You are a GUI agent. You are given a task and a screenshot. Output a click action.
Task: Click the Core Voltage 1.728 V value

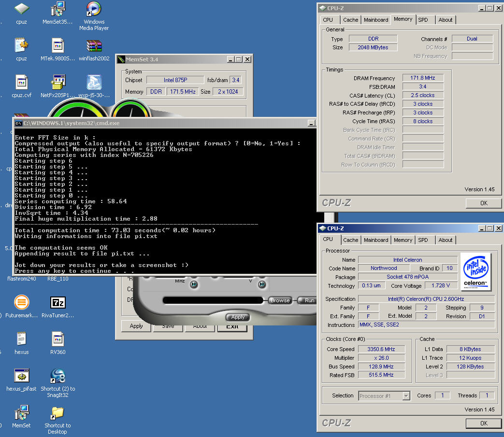[441, 286]
